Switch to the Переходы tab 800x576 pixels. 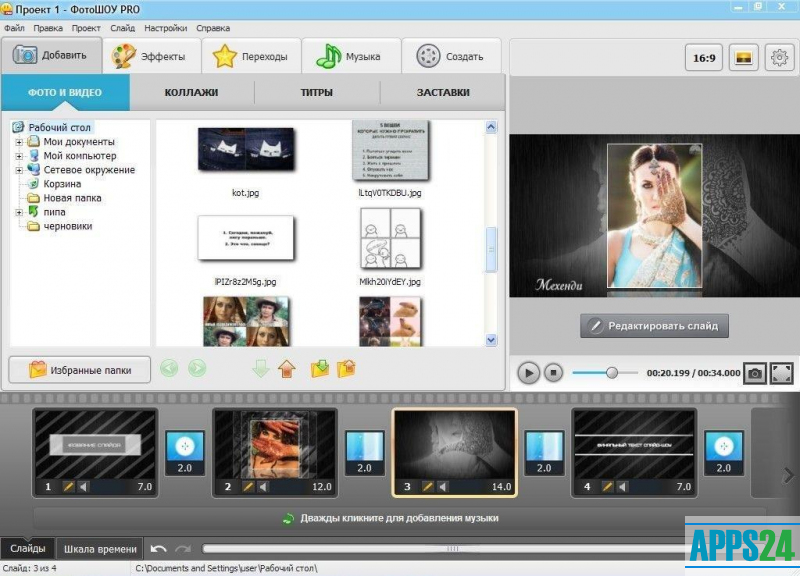click(251, 57)
